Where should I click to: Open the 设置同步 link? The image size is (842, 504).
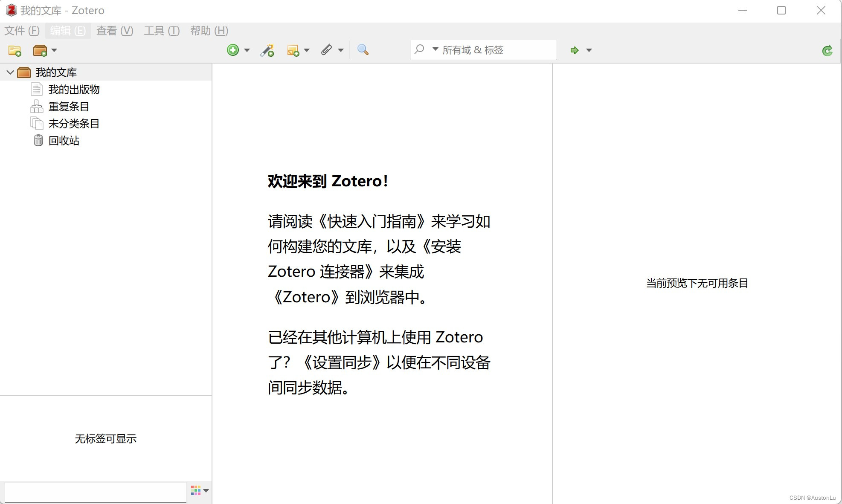342,362
